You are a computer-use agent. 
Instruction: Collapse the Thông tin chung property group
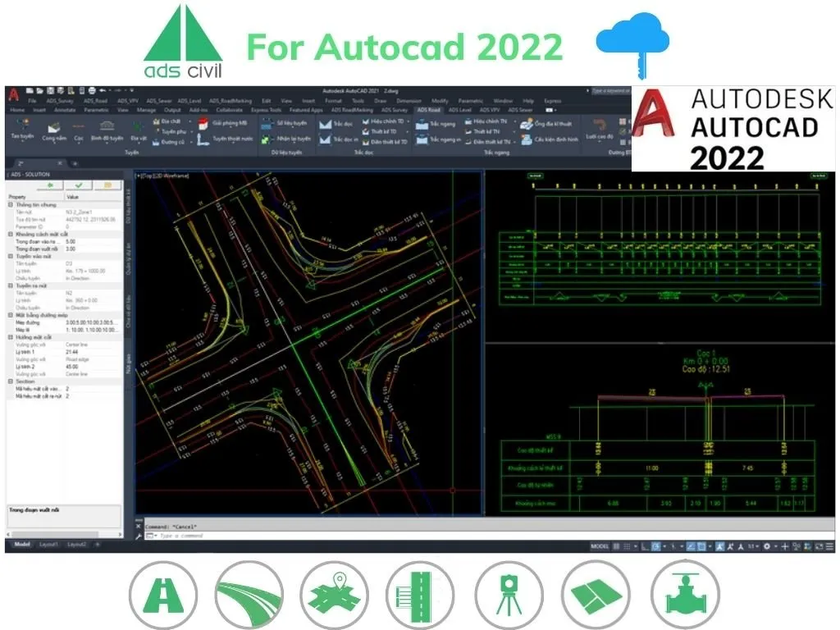tap(10, 205)
